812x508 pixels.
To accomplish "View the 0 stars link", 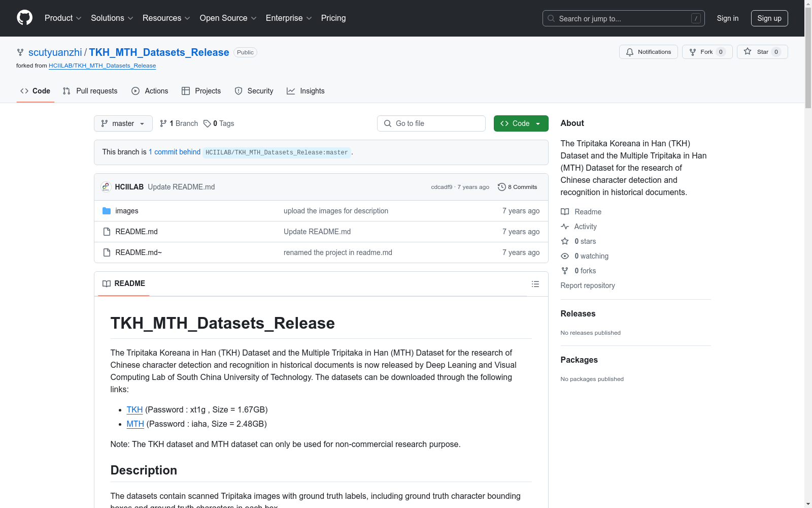I will (x=579, y=241).
